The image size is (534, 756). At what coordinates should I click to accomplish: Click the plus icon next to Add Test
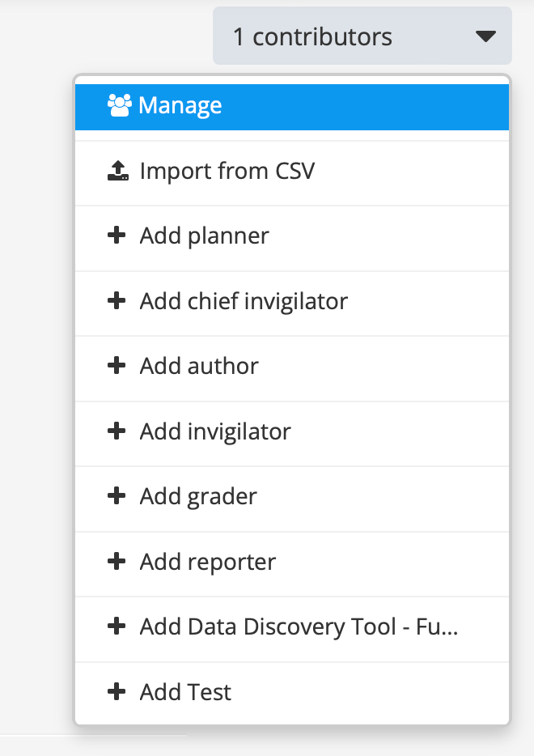coord(117,691)
